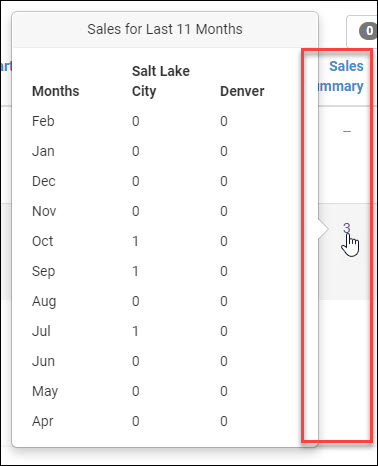Click Salt Lake City value for Jul
Image resolution: width=378 pixels, height=466 pixels.
(x=135, y=331)
